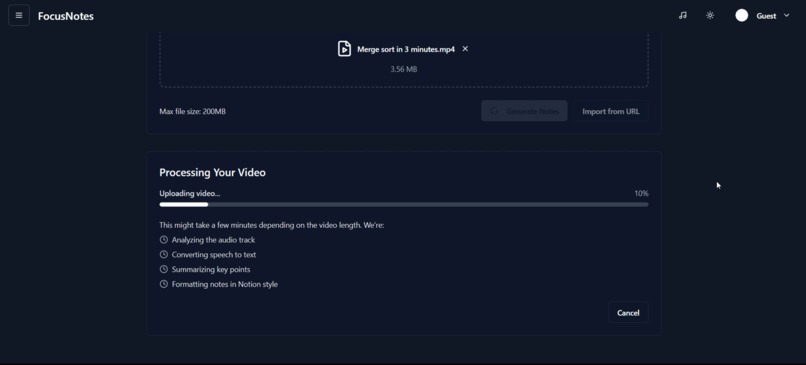The height and width of the screenshot is (365, 806).
Task: Click the Summarizing key points line
Action: [211, 269]
